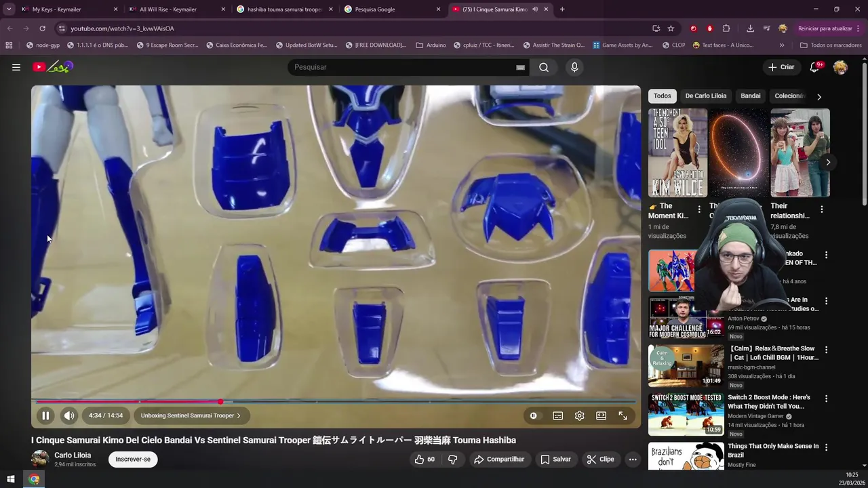868x488 pixels.
Task: Open video player settings gear
Action: [579, 415]
